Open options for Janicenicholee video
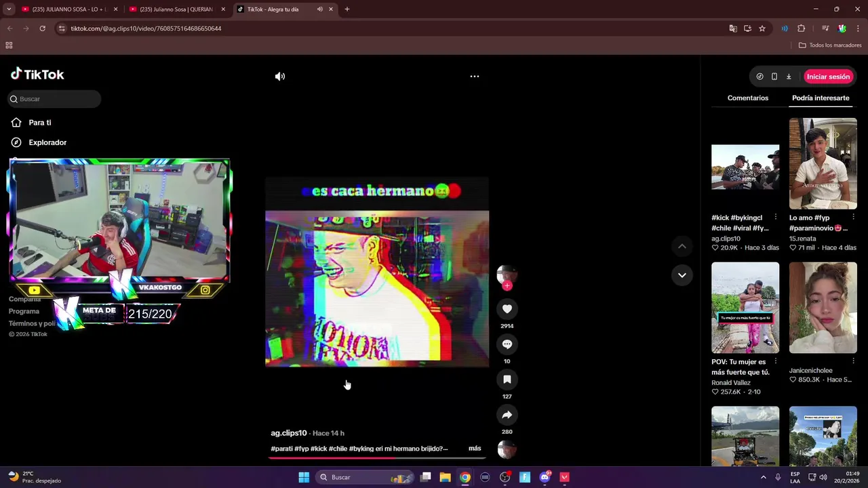 point(853,361)
